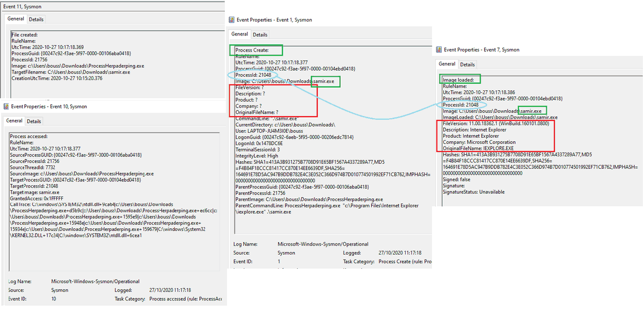Click 'SignatureStatus: Unavailable' line
The image size is (644, 325).
click(x=473, y=192)
